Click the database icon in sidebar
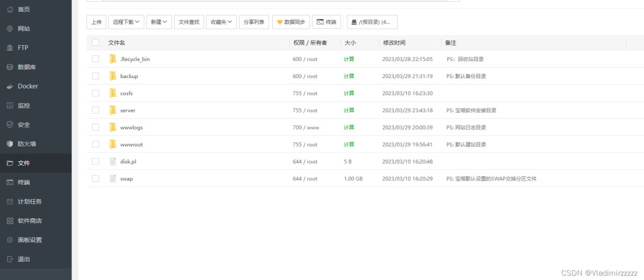 click(x=10, y=67)
